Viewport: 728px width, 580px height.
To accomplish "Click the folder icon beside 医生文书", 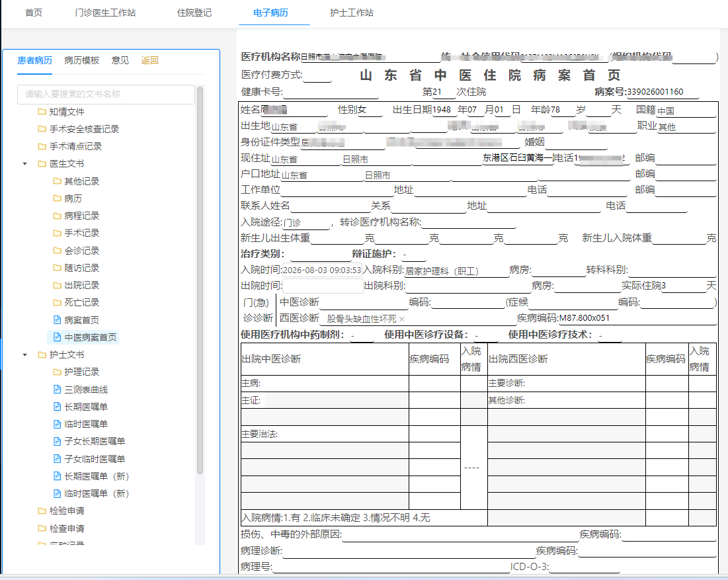I will [42, 163].
